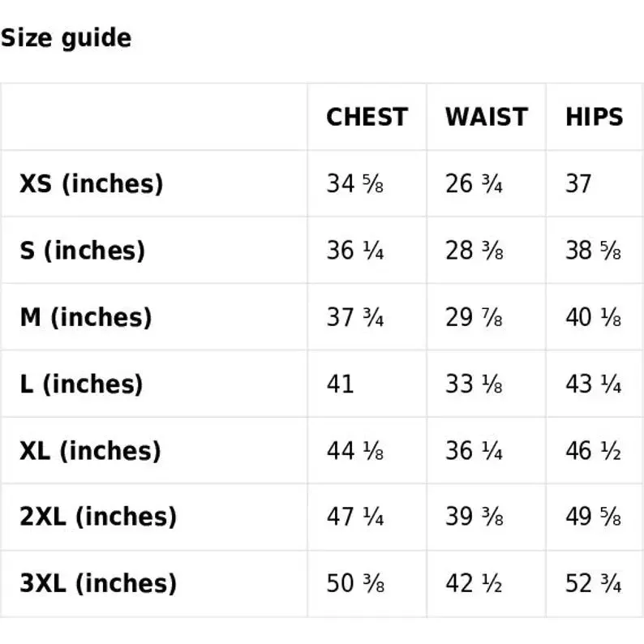The width and height of the screenshot is (644, 644).
Task: Select the WAIST column header
Action: tap(487, 117)
